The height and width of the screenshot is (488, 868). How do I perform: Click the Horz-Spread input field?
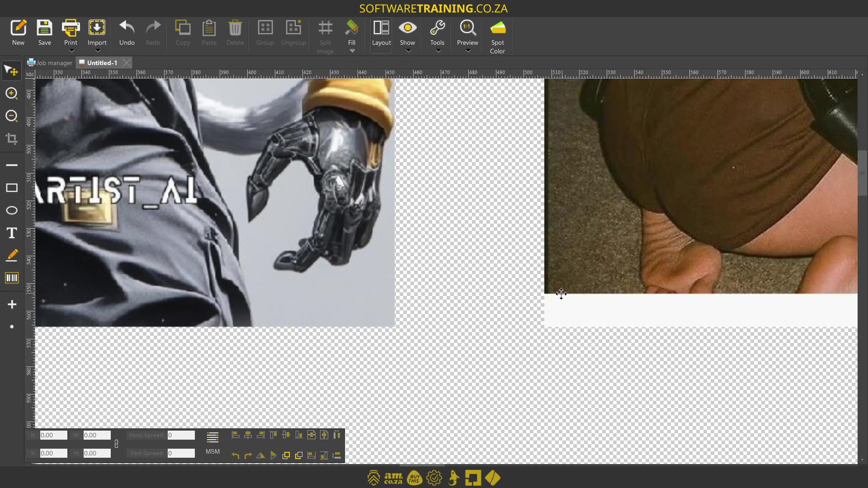click(181, 435)
